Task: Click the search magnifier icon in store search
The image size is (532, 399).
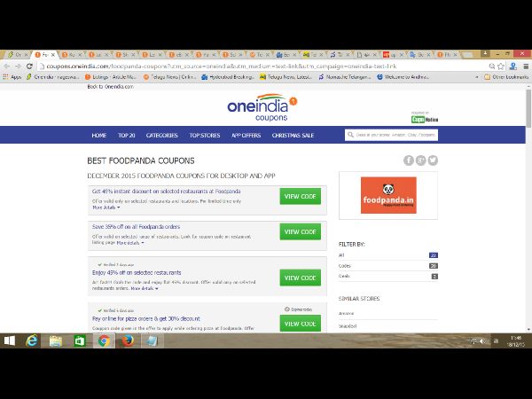Action: pyautogui.click(x=352, y=136)
